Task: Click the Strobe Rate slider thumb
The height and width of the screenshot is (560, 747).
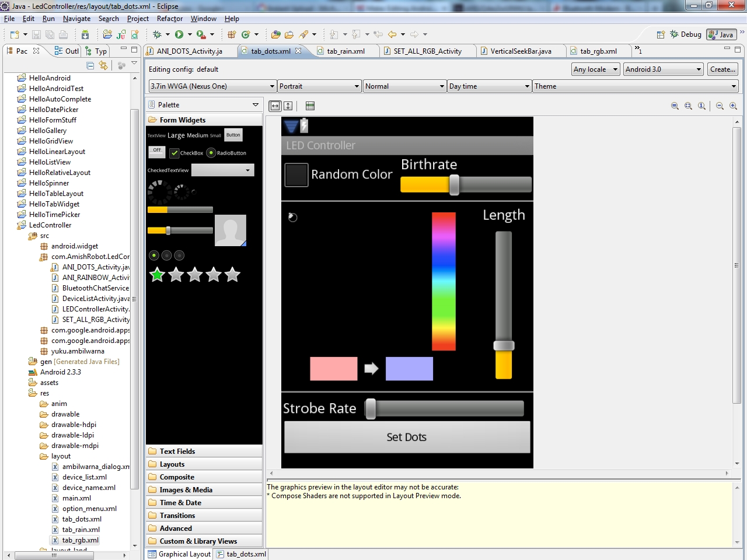Action: point(371,409)
